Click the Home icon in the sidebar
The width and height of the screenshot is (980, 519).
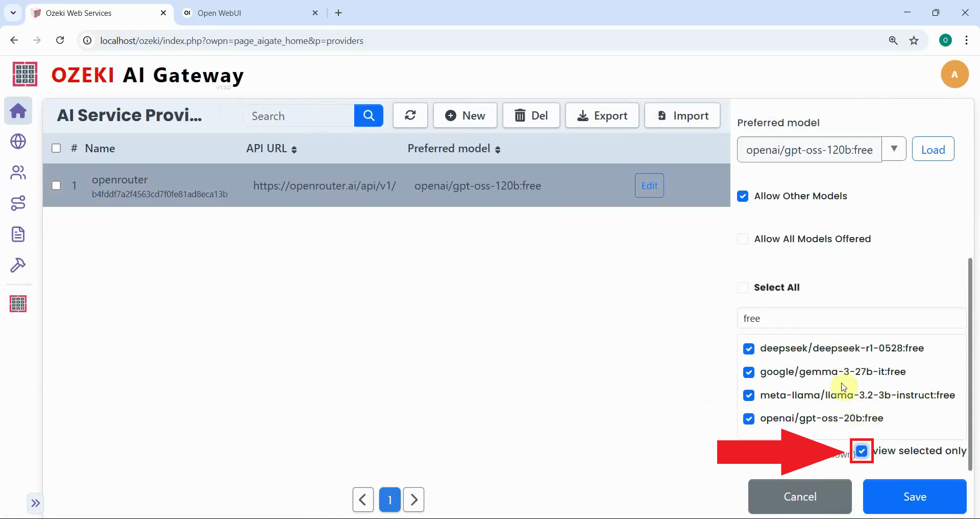pyautogui.click(x=18, y=111)
